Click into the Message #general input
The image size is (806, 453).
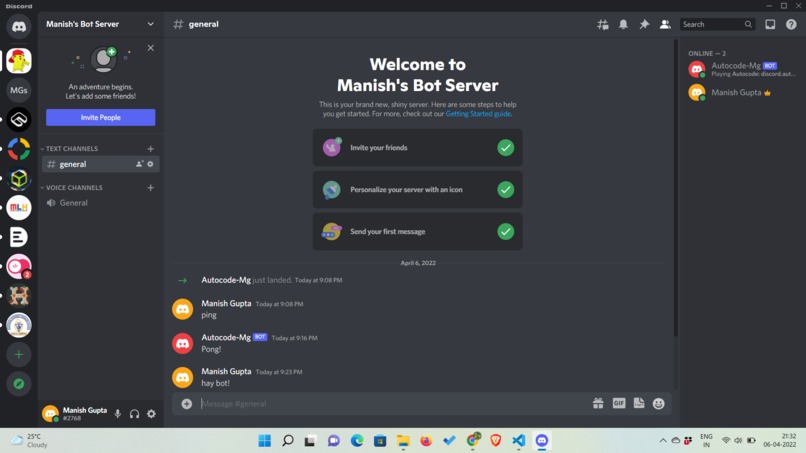(x=393, y=404)
